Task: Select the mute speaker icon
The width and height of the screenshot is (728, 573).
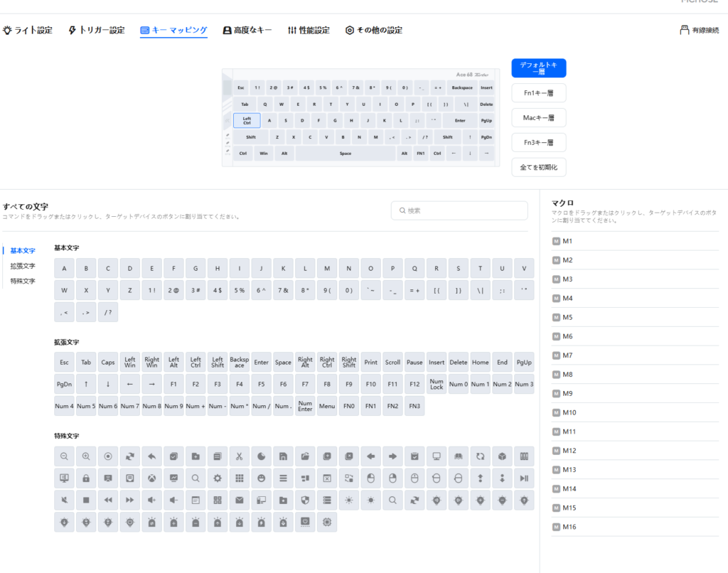Action: [64, 500]
